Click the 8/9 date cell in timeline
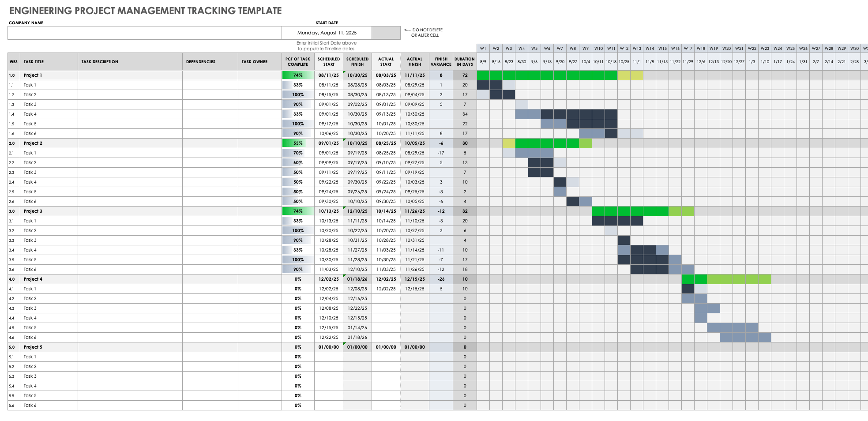This screenshot has width=868, height=421. [483, 62]
